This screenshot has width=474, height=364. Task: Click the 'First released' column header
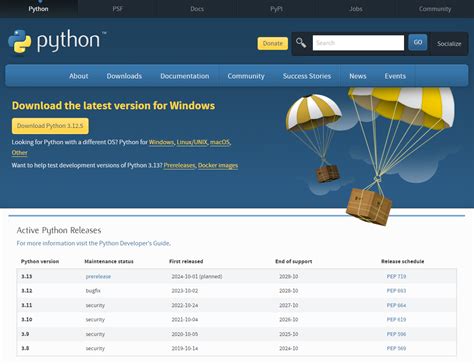pyautogui.click(x=186, y=261)
